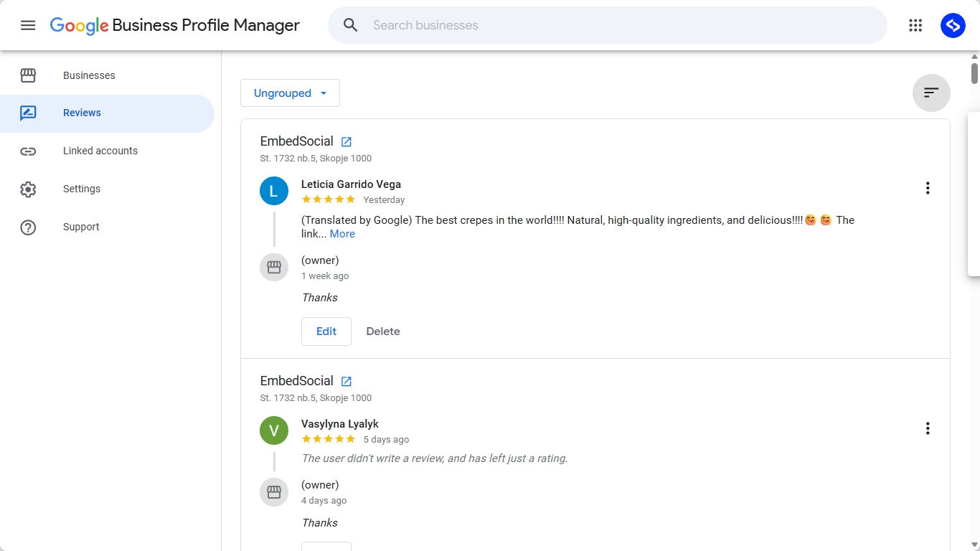Click the search magnifier icon

[x=350, y=24]
